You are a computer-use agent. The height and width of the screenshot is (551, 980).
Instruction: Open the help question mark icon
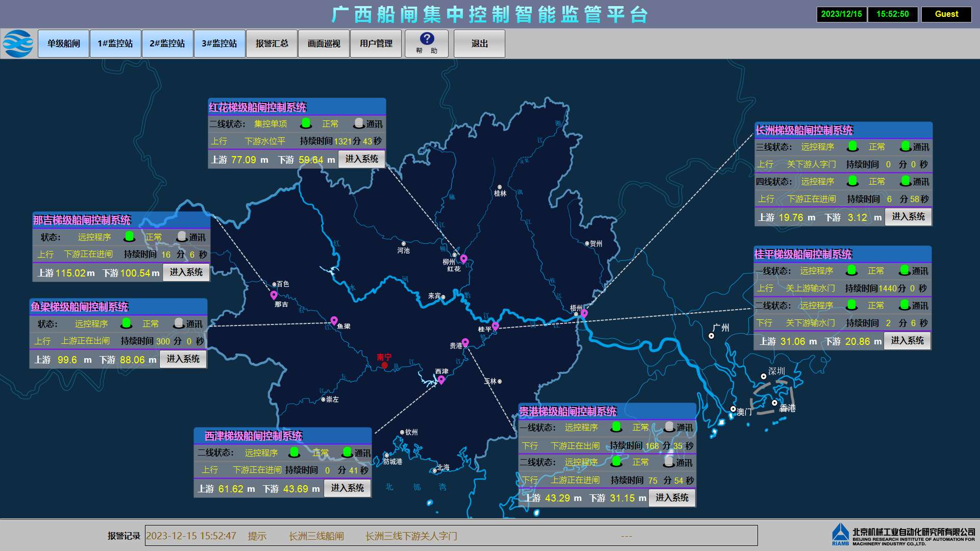click(427, 39)
